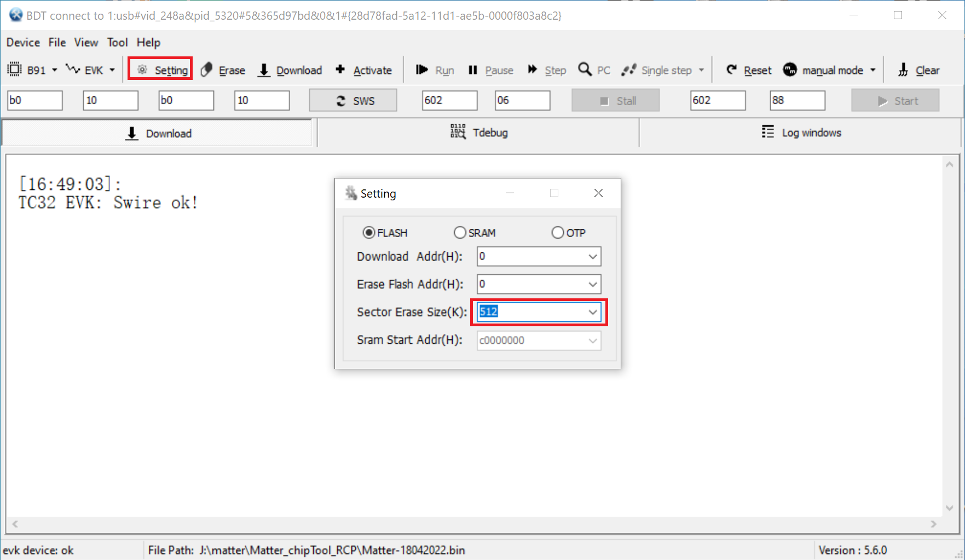Open the File menu
The width and height of the screenshot is (965, 560).
[x=57, y=42]
